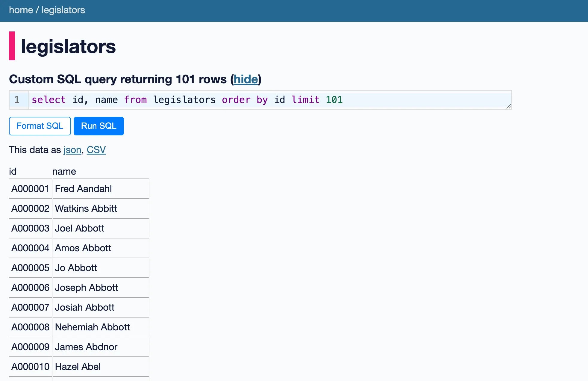588x381 pixels.
Task: Open the home breadcrumb link
Action: point(21,10)
